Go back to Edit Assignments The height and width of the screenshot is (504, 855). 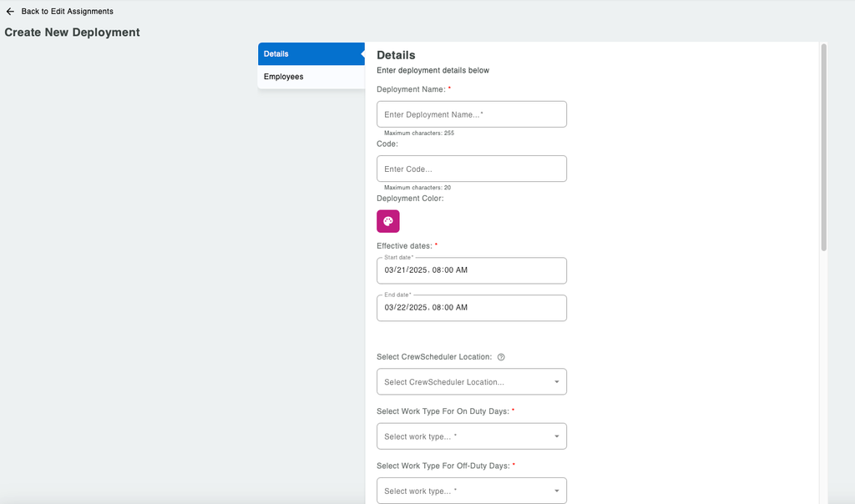pos(67,12)
